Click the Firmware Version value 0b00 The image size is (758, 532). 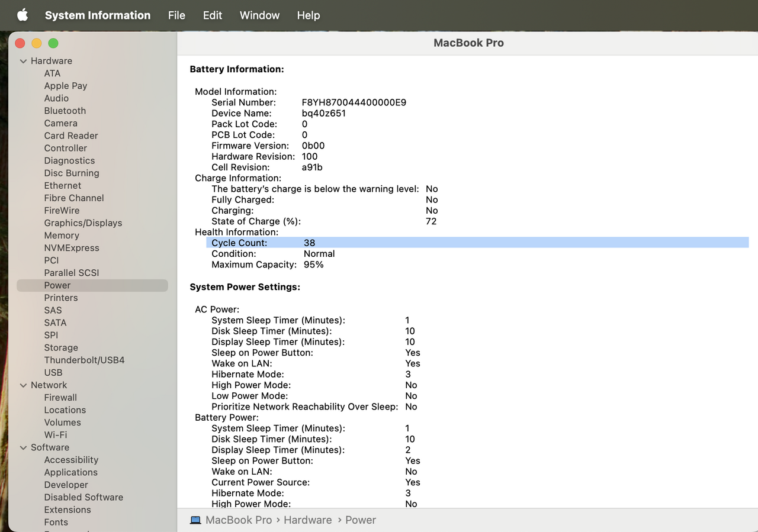(313, 146)
